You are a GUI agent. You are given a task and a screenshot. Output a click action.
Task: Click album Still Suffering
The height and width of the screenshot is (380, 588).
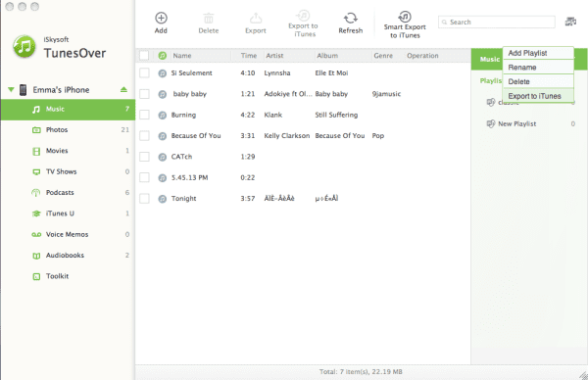336,115
